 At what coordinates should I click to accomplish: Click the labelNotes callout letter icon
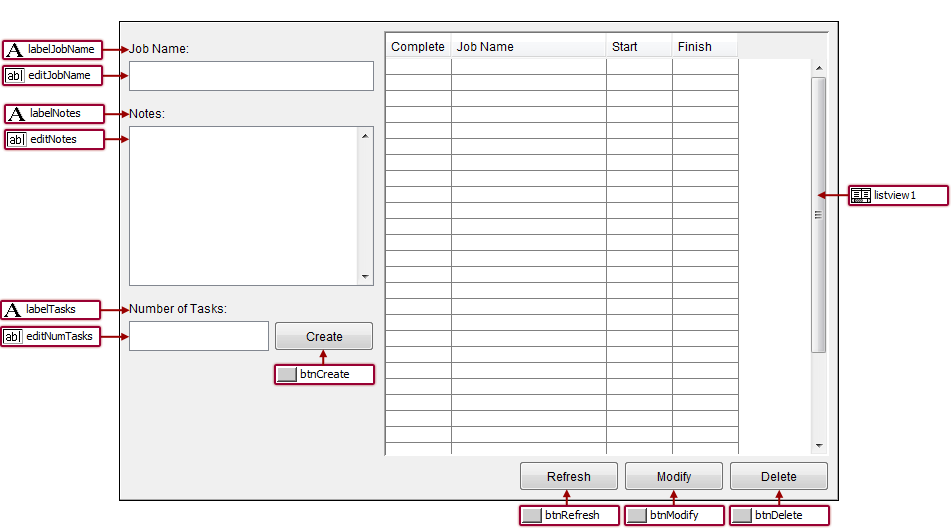[16, 113]
